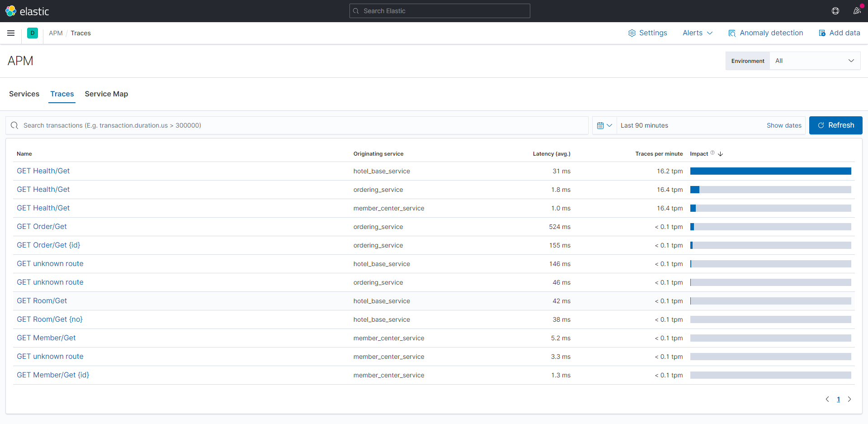Open the hamburger navigation menu
Image resolution: width=868 pixels, height=424 pixels.
click(11, 33)
